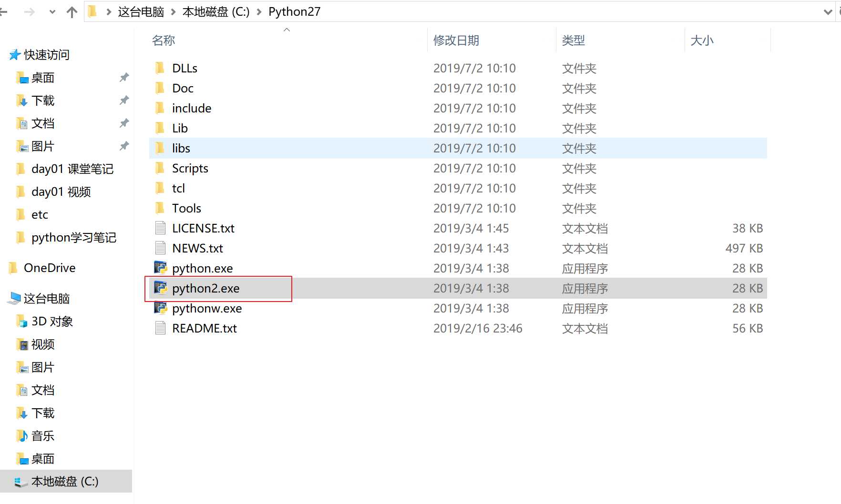Sort by 名称 column header
841x504 pixels.
[x=164, y=40]
